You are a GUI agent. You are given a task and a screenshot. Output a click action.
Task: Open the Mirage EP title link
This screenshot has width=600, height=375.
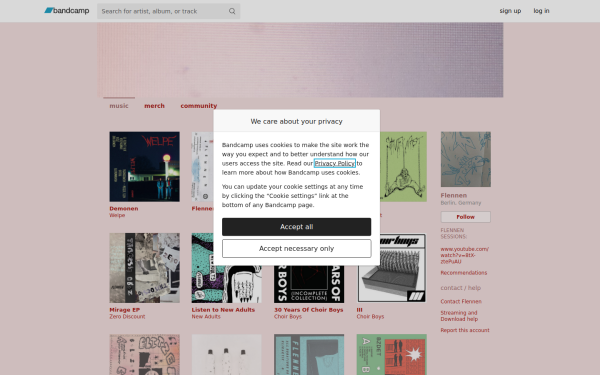coord(124,310)
